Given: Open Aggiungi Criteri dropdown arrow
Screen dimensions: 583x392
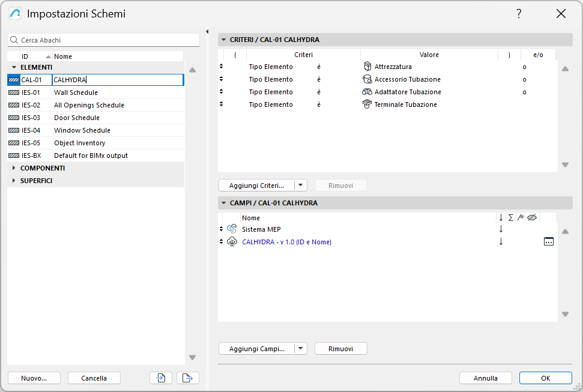Looking at the screenshot, I should (300, 185).
